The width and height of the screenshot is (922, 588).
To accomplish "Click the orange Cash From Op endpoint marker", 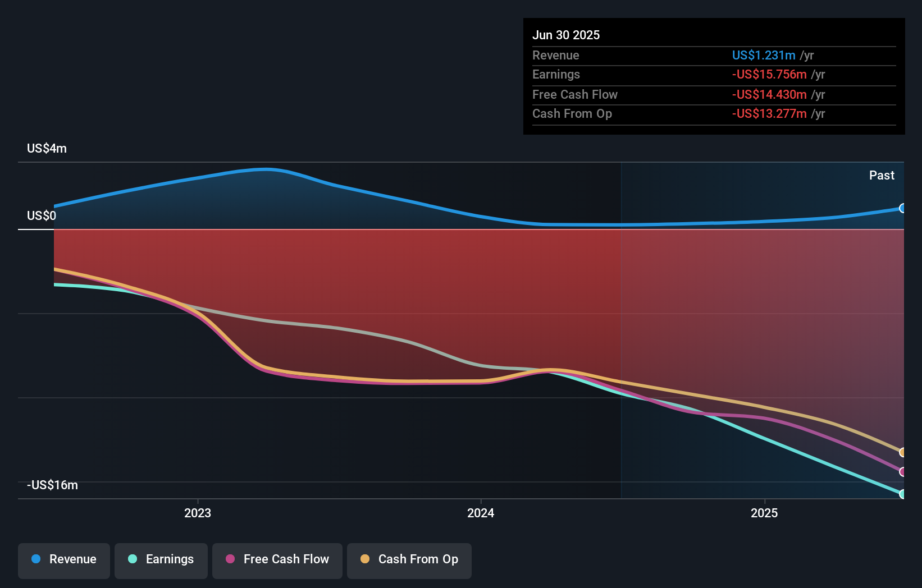I will pos(902,452).
